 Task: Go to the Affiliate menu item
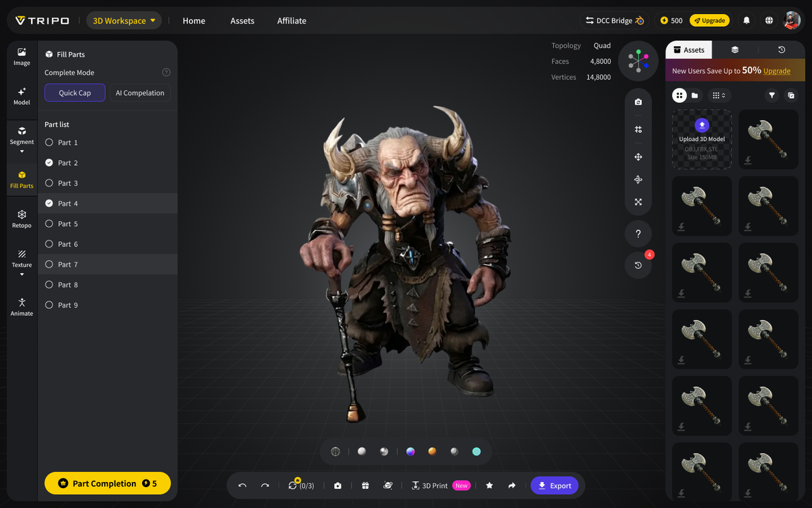coord(292,20)
